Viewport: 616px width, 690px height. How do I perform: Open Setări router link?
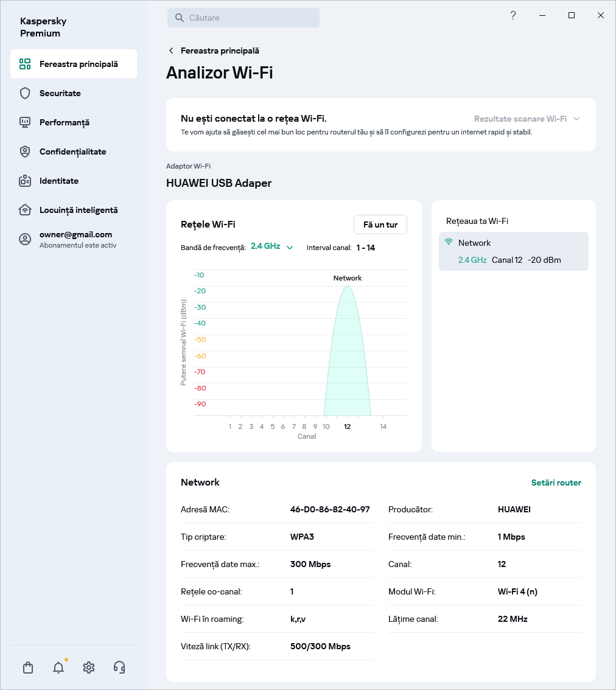[x=556, y=483]
